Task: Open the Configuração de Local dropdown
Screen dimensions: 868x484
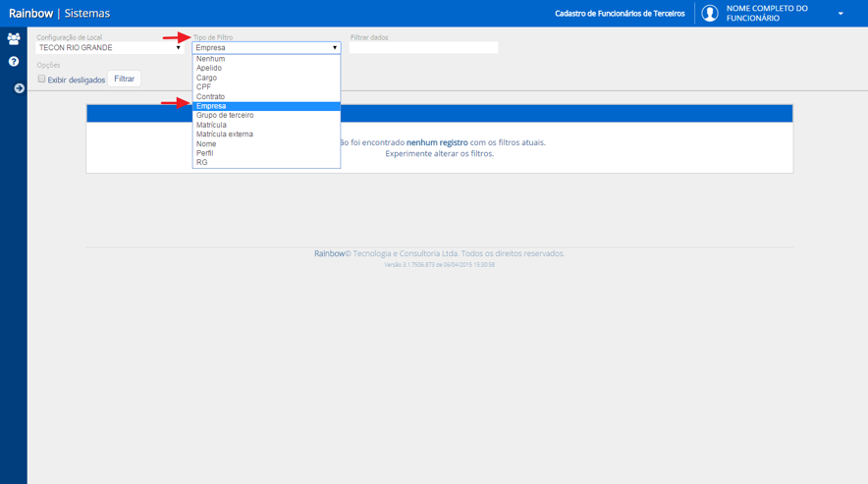Action: (110, 48)
